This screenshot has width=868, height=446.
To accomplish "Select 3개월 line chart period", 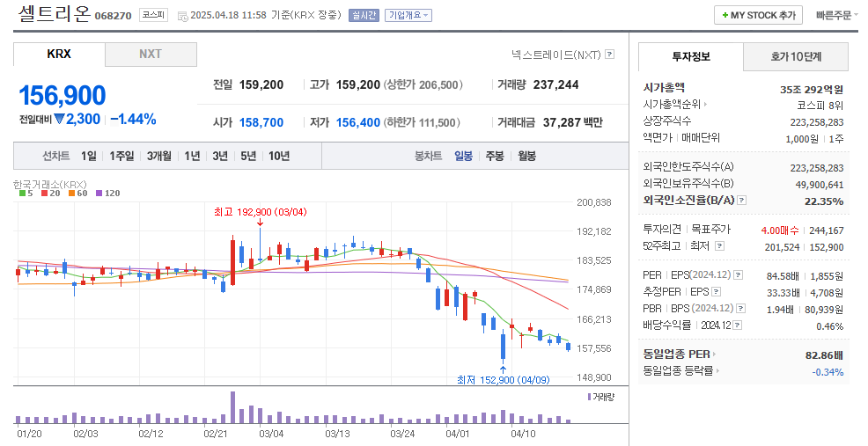I will point(158,156).
